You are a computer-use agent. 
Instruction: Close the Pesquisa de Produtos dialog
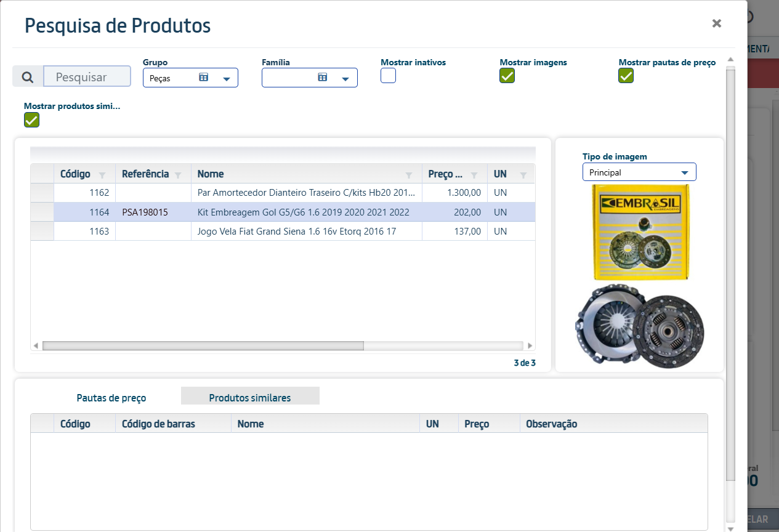717,23
